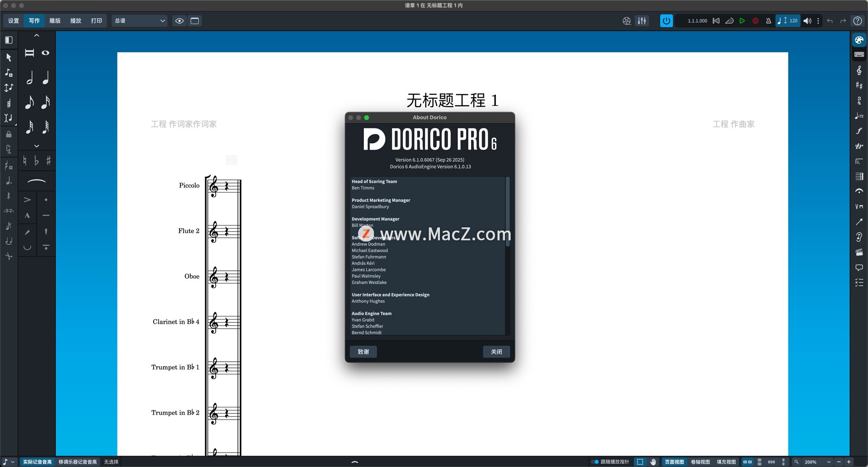Click the red record button
Screen dimensions: 868x467
point(755,21)
